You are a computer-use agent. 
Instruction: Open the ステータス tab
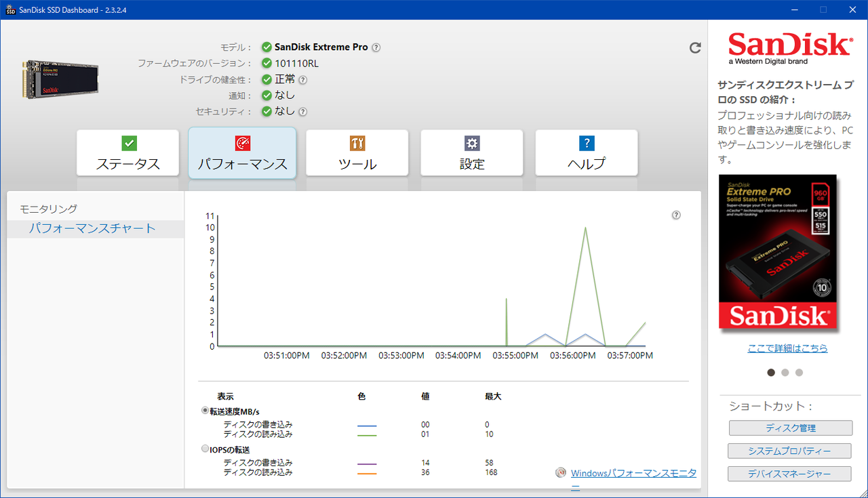[x=127, y=154]
